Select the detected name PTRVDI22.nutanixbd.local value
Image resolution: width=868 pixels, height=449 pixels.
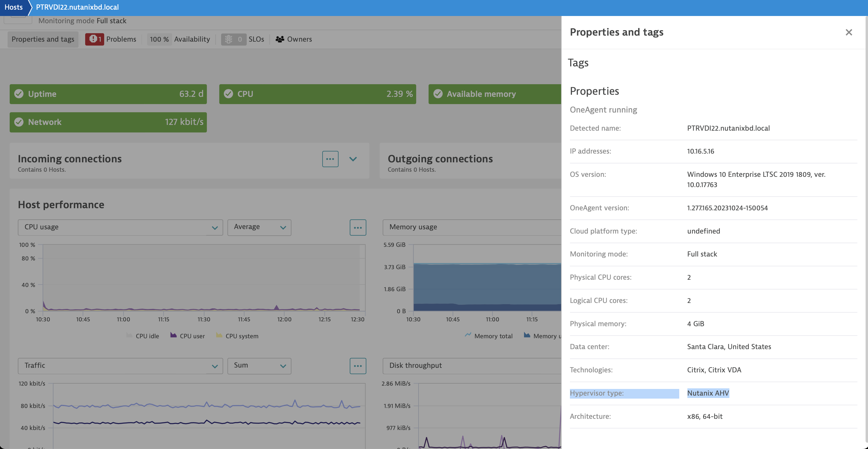tap(728, 128)
